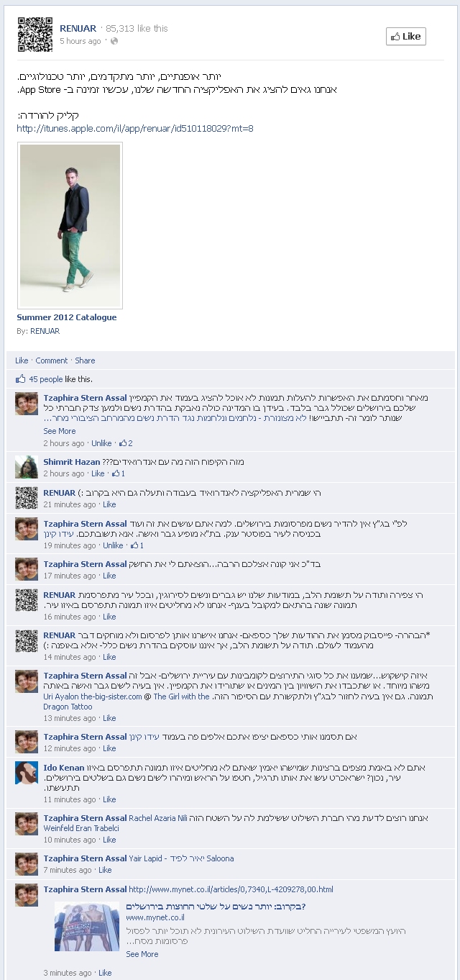
Task: Expand 'See More' on Tzaphira's first comment
Action: click(x=59, y=431)
